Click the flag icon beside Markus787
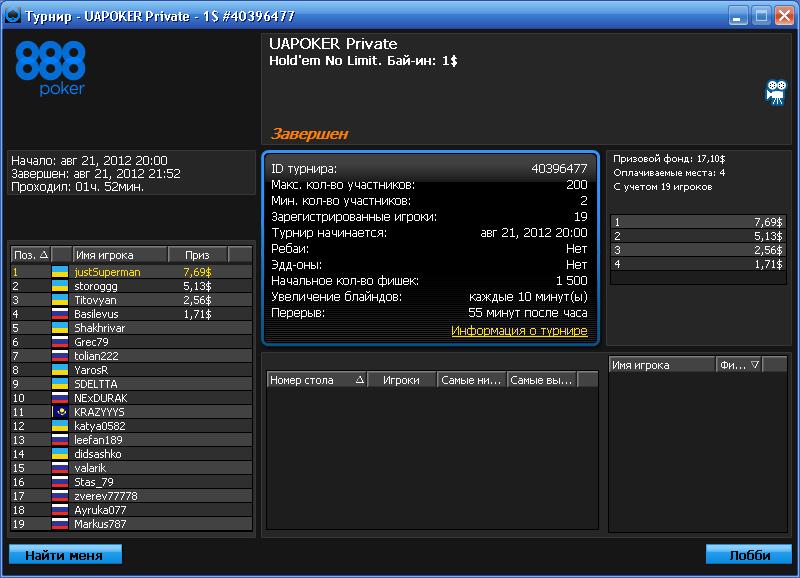This screenshot has width=800, height=578. (60, 523)
